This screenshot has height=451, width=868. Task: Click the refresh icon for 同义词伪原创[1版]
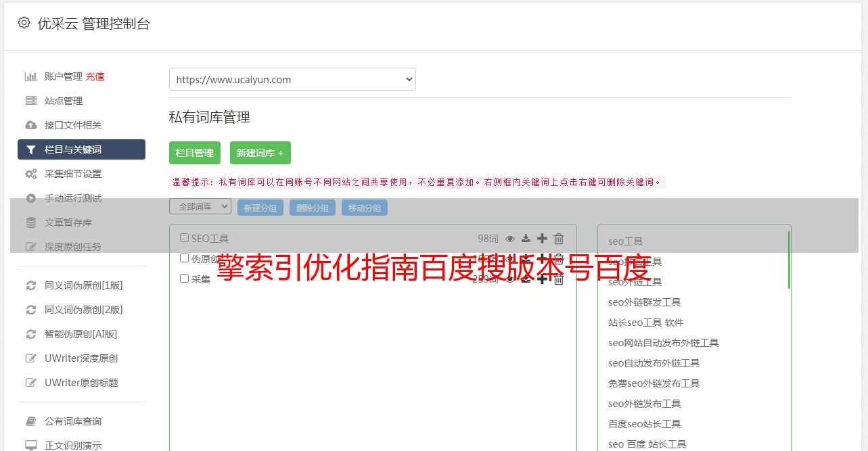point(30,285)
